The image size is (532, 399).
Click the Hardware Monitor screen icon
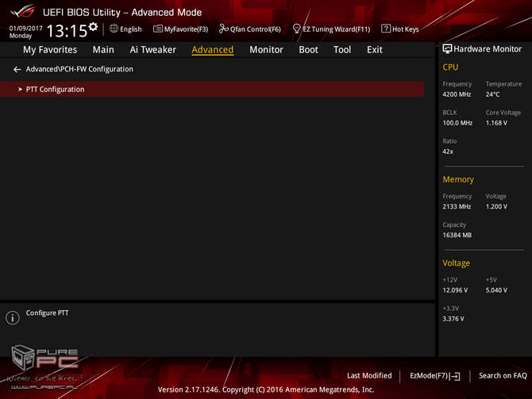pyautogui.click(x=447, y=49)
